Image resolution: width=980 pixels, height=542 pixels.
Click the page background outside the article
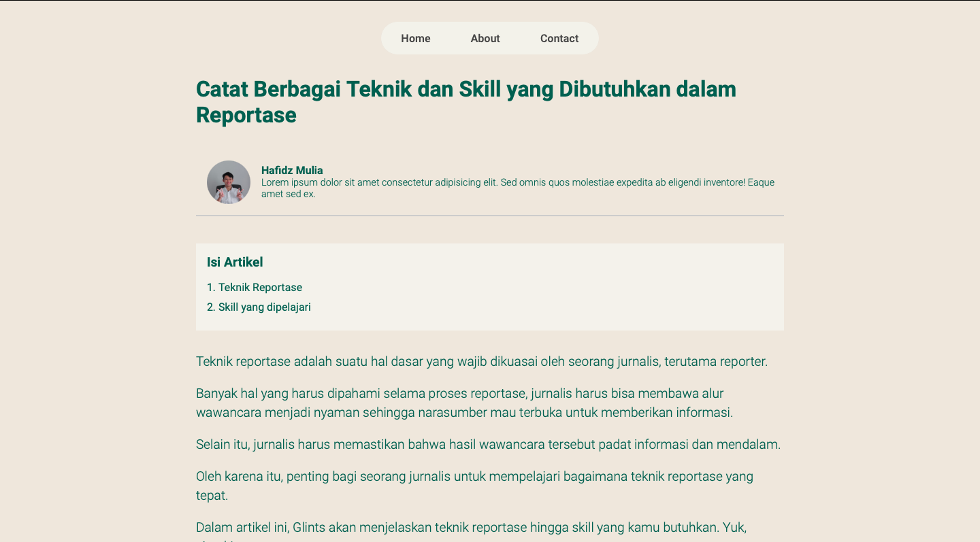[x=95, y=272]
